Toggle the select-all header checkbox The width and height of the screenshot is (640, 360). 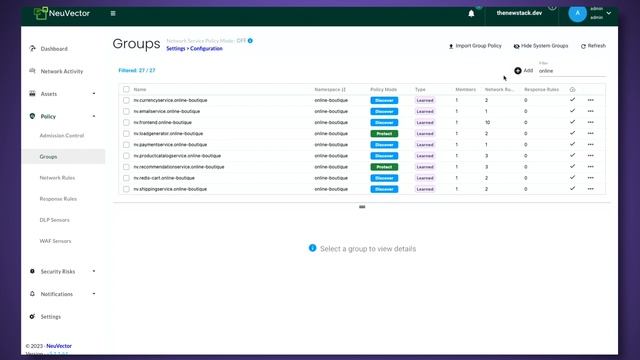126,89
